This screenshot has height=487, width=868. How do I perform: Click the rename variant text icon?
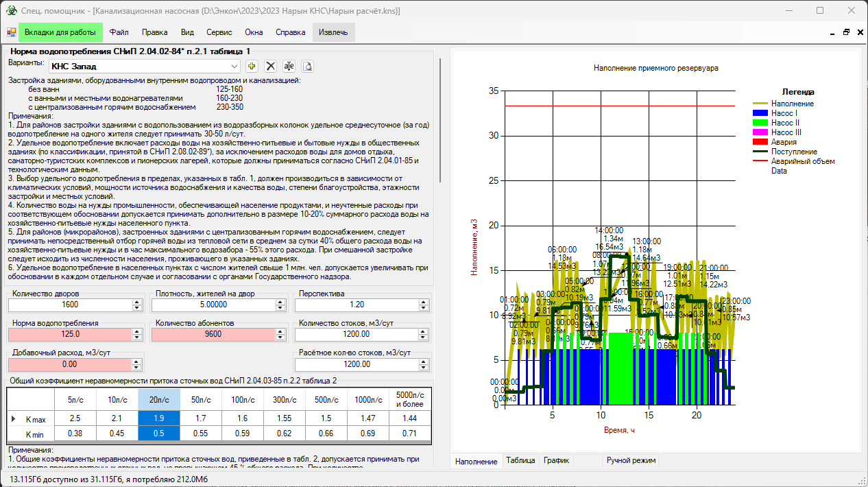pyautogui.click(x=289, y=67)
